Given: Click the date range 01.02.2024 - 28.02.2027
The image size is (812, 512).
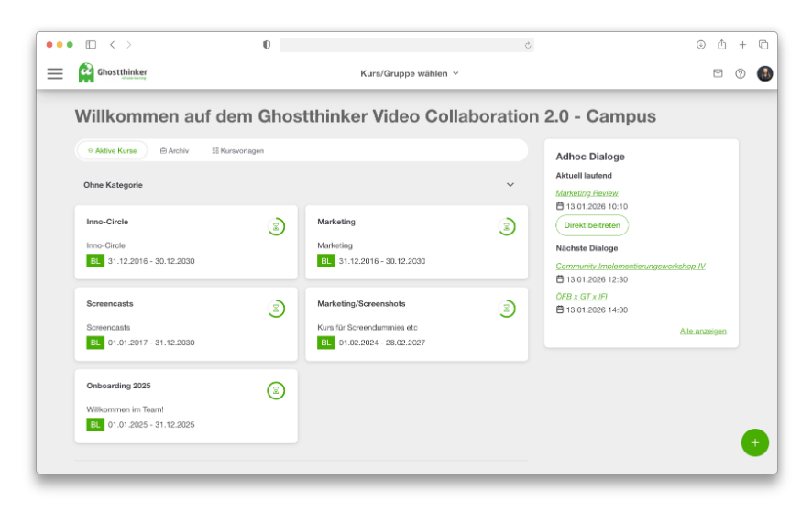Looking at the screenshot, I should click(x=381, y=343).
